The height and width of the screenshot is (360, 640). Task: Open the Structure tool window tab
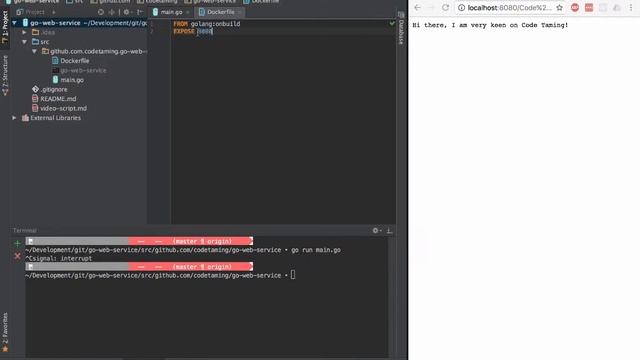point(5,76)
